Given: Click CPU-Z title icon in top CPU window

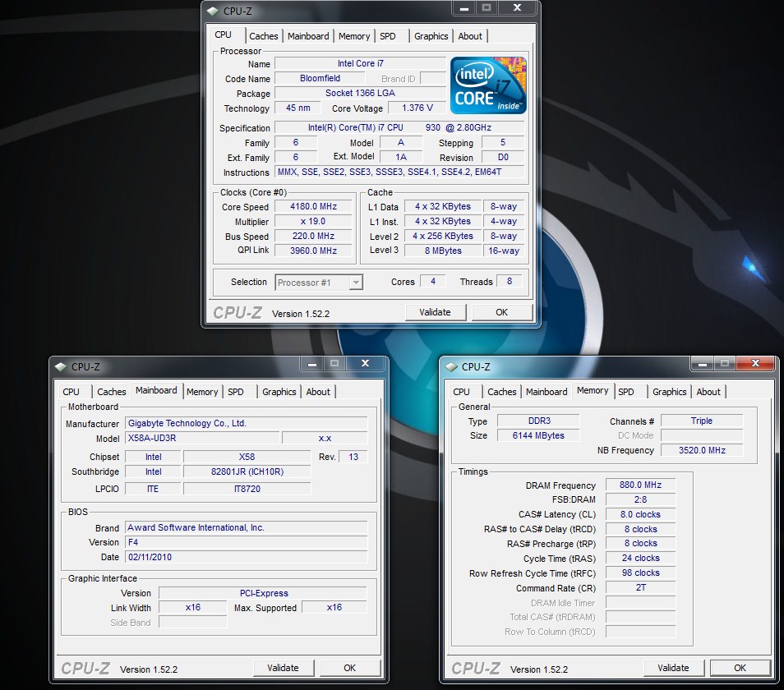Looking at the screenshot, I should (x=213, y=11).
